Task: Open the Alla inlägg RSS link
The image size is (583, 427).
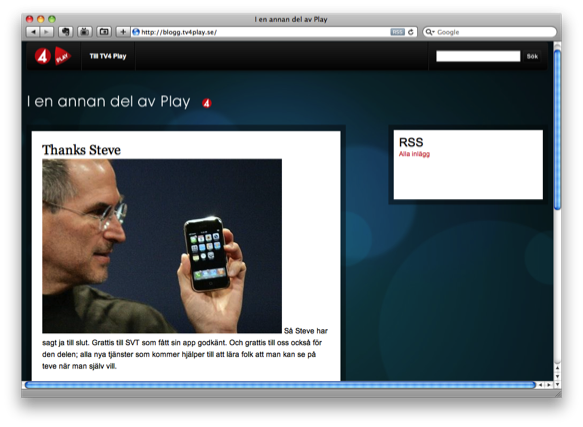Action: (414, 154)
